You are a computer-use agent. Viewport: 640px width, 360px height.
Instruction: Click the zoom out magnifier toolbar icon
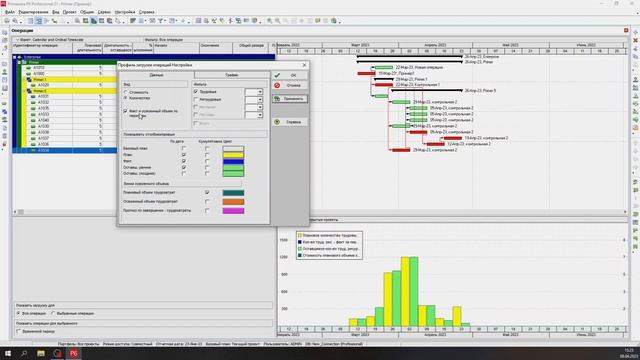click(x=278, y=21)
